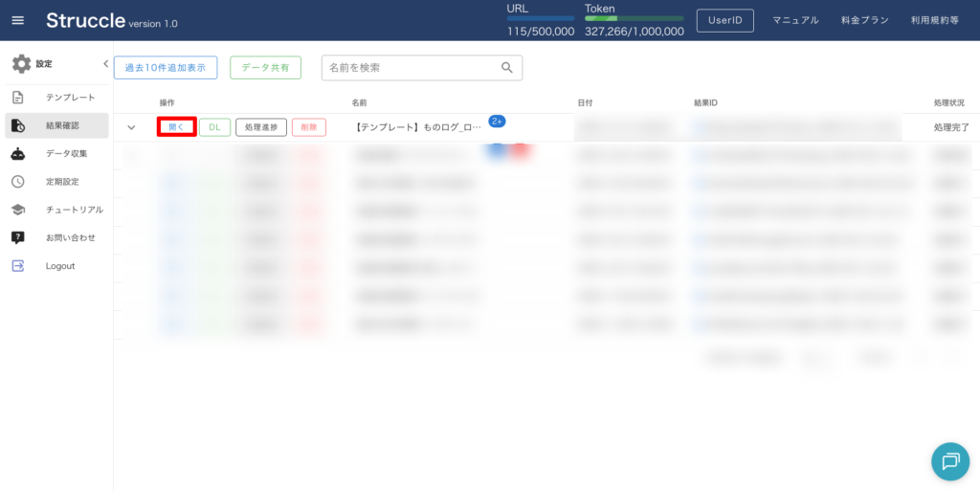Expand the first result row chevron

coord(132,127)
